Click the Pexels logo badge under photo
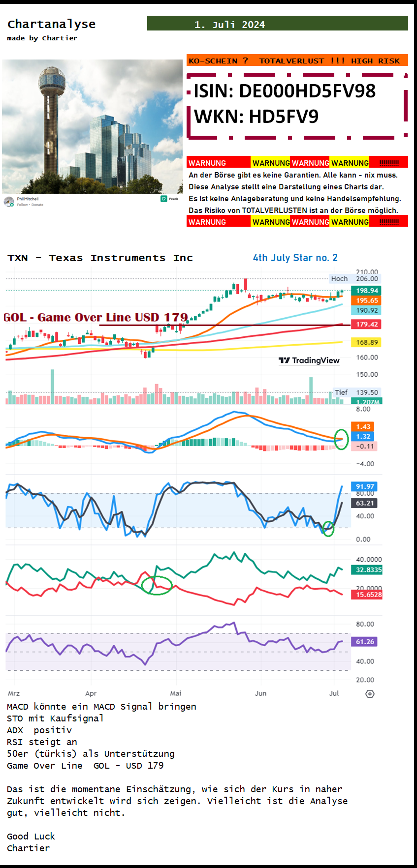This screenshot has width=417, height=868. click(170, 199)
